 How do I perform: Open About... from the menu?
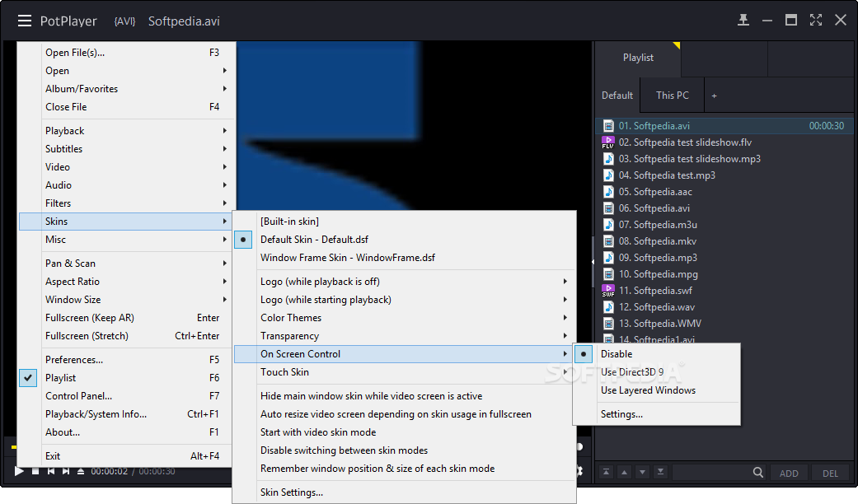[x=127, y=432]
